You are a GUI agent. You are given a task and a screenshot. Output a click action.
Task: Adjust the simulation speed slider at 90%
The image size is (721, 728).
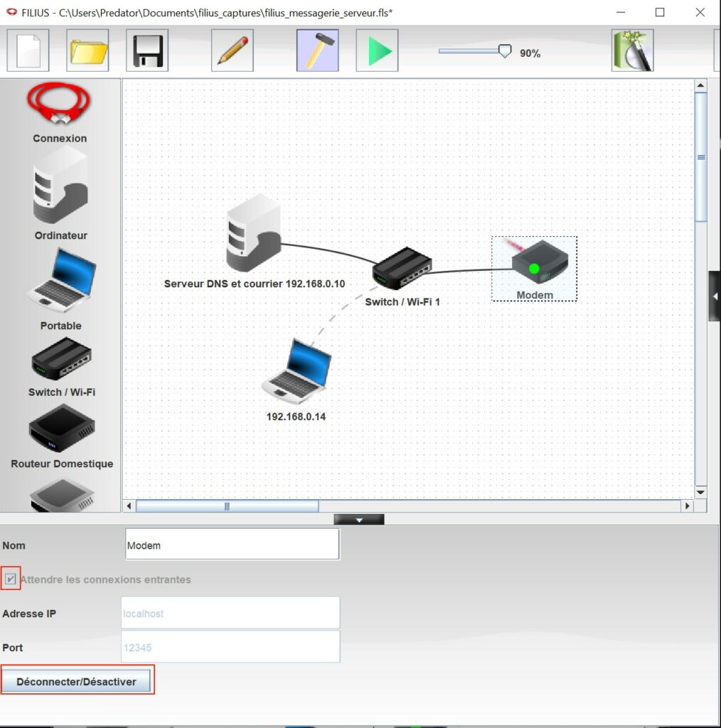[x=505, y=51]
